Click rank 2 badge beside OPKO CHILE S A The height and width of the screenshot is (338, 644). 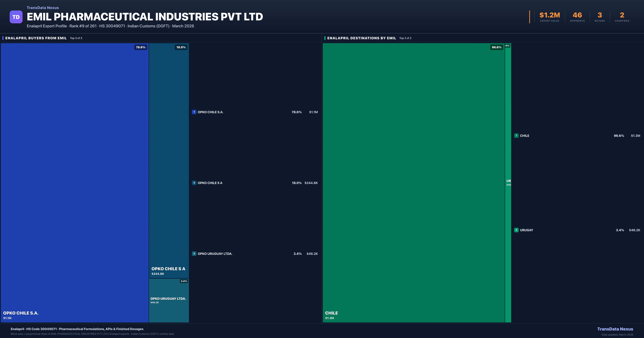[x=194, y=183]
